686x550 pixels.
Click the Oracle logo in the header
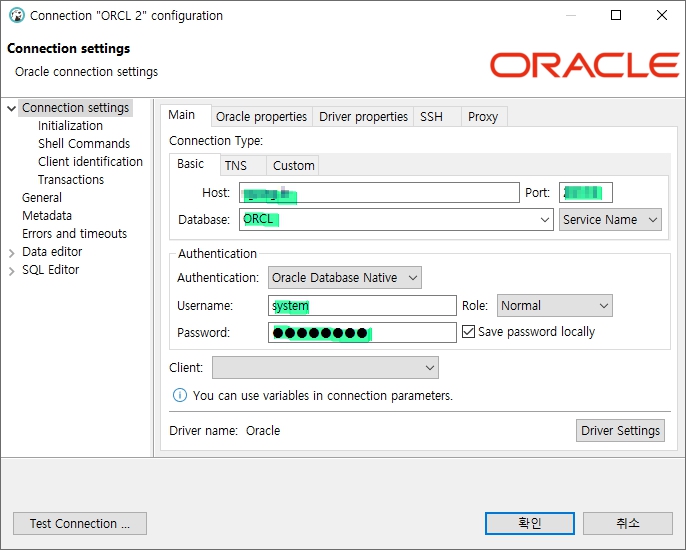[x=584, y=65]
